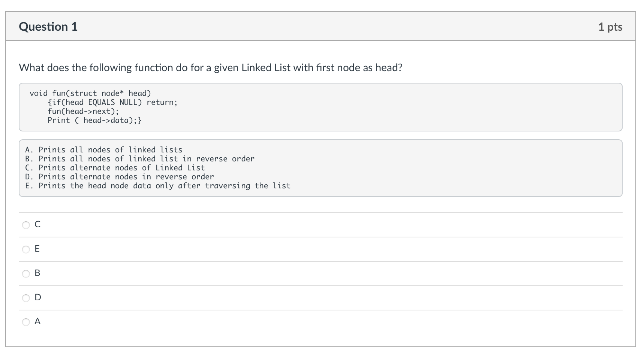Image resolution: width=644 pixels, height=349 pixels.
Task: Click the fun(head->next); code line
Action: click(x=83, y=111)
